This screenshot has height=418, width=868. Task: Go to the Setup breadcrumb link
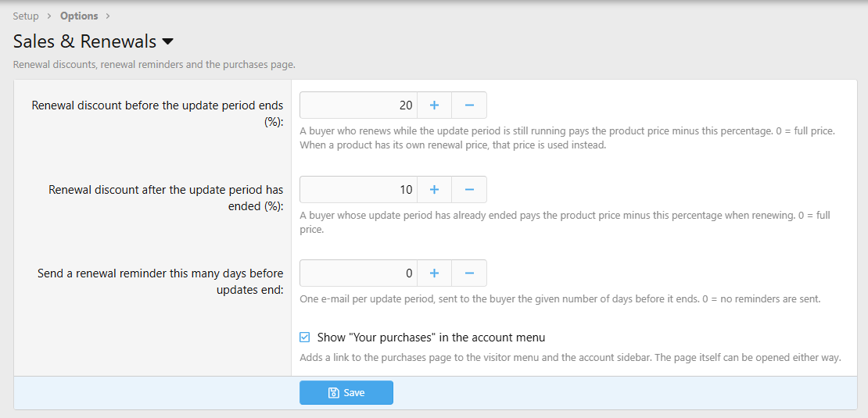click(26, 16)
